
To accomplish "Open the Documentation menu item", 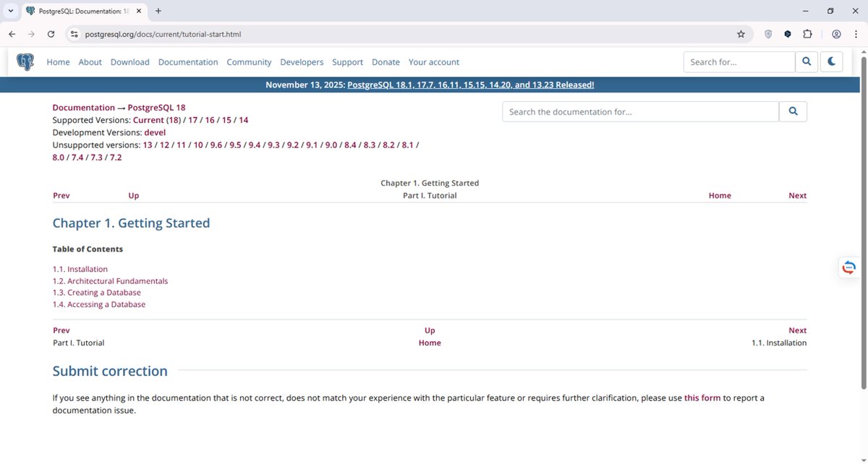I will coord(188,62).
